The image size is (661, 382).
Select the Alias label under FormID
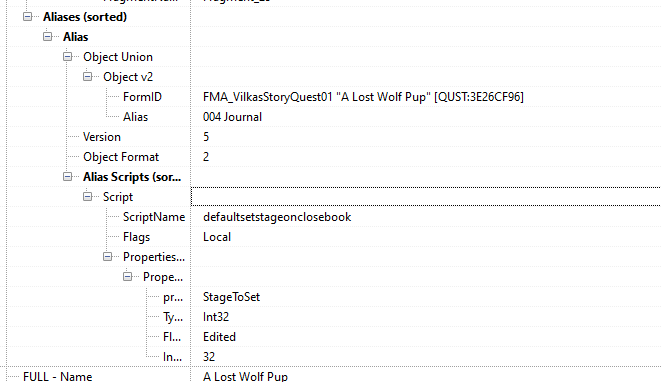[135, 117]
